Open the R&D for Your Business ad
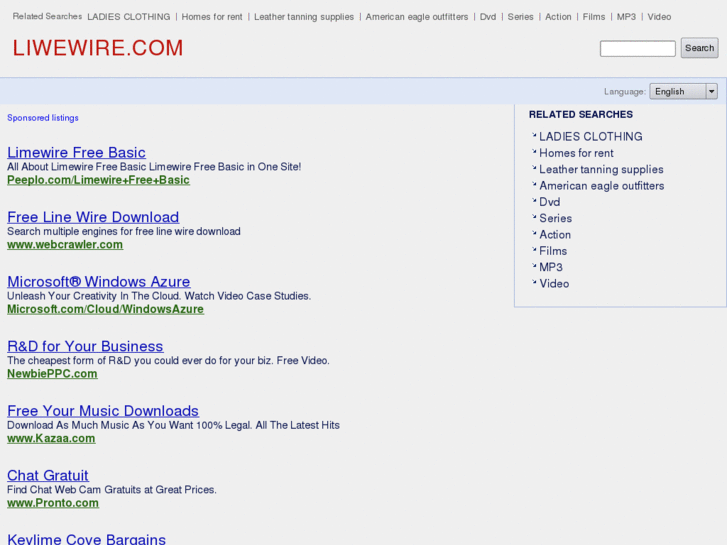Viewport: 727px width, 545px height. pyautogui.click(x=85, y=346)
